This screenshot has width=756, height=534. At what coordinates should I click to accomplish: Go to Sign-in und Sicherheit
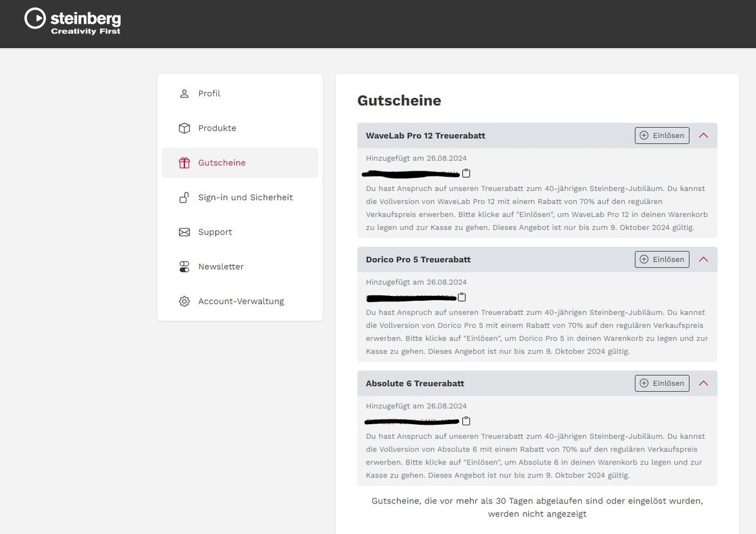[240, 197]
